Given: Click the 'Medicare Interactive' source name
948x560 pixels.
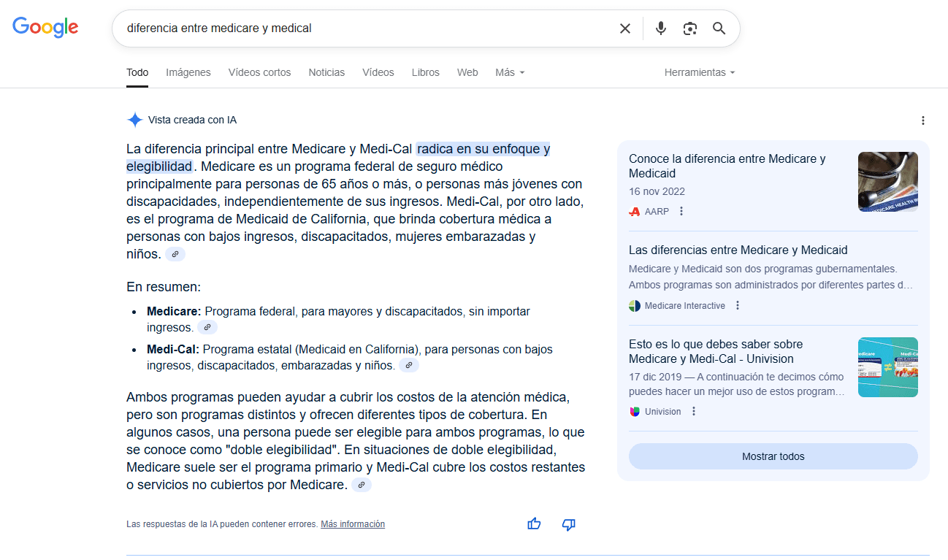Looking at the screenshot, I should [x=685, y=305].
